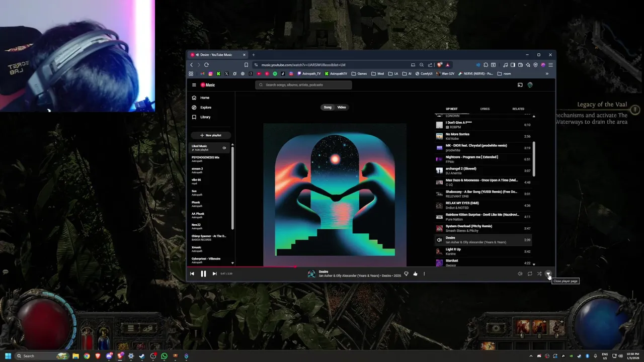Go back to the previous track
Image resolution: width=644 pixels, height=362 pixels.
[192, 274]
